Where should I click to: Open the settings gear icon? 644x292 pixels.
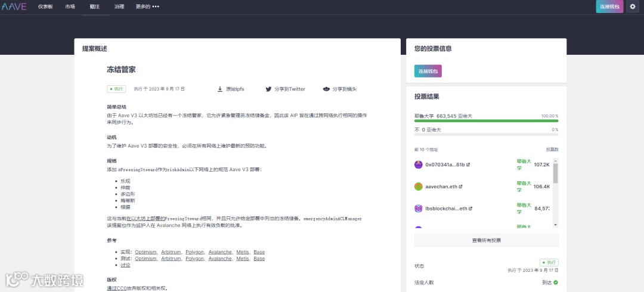click(x=633, y=7)
